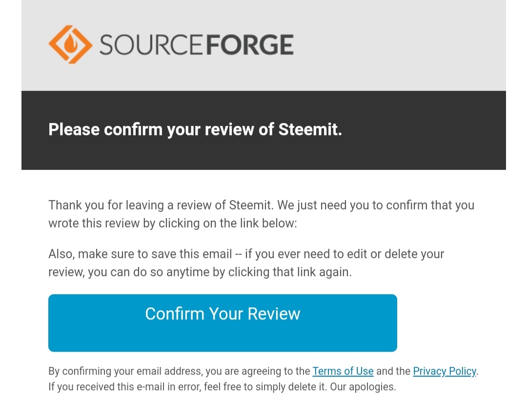Click the "Please confirm your review" heading

(x=161, y=130)
